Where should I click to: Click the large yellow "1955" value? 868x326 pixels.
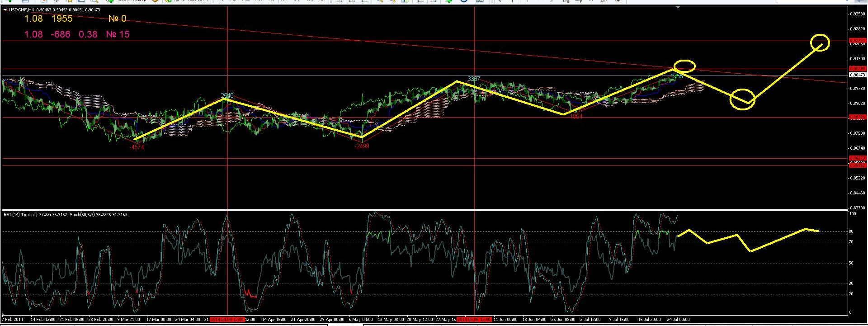62,19
